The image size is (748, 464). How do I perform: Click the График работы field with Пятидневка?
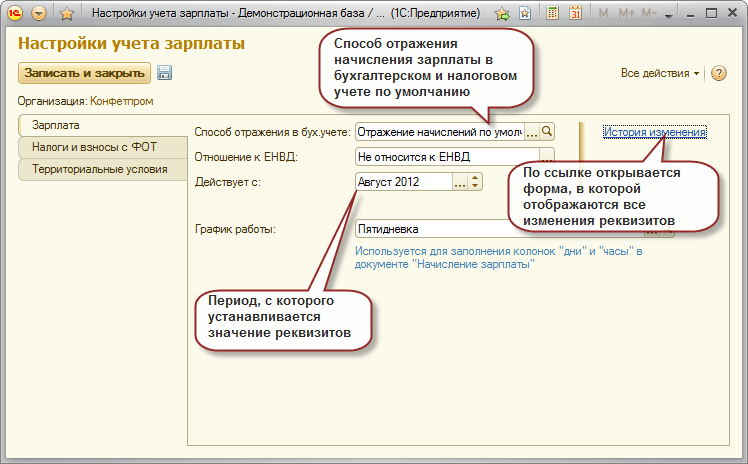(x=450, y=228)
